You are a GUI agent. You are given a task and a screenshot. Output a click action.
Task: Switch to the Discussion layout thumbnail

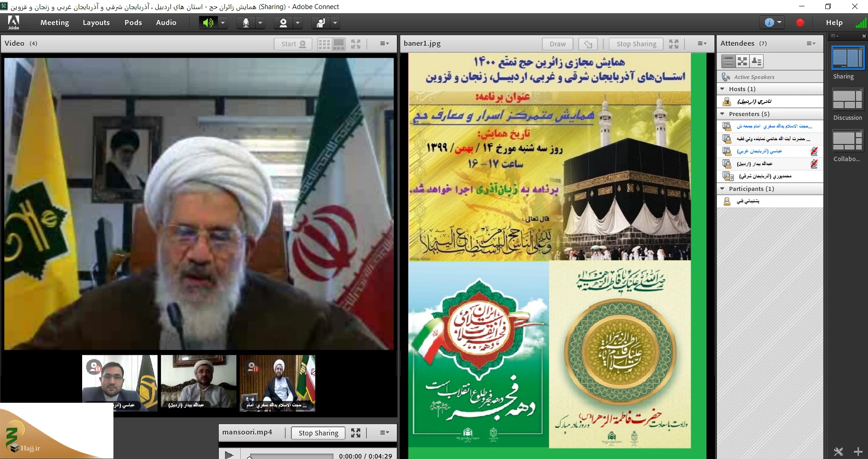click(847, 100)
